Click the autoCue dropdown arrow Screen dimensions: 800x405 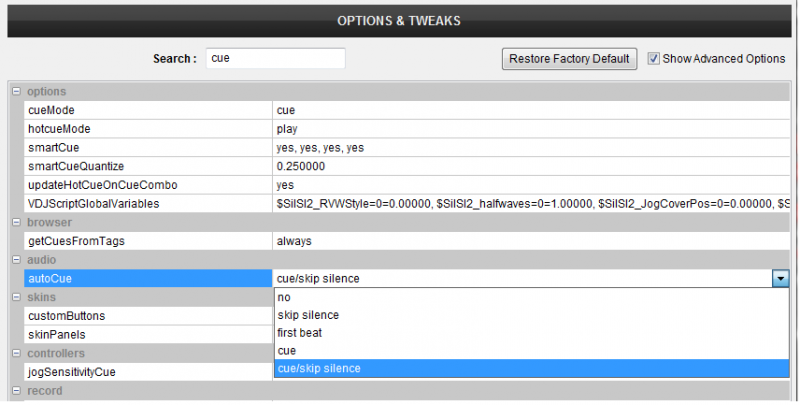(x=780, y=279)
